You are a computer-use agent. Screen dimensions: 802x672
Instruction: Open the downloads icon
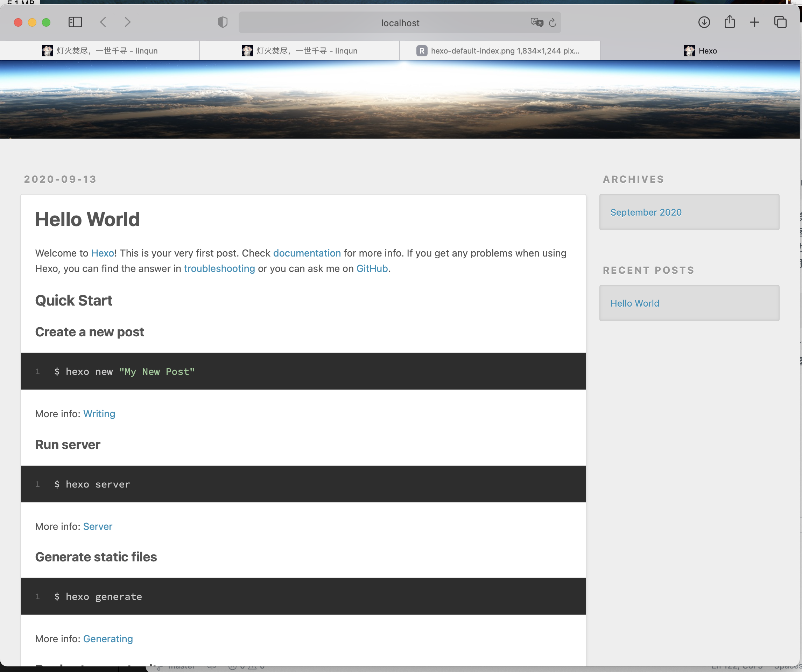coord(704,22)
